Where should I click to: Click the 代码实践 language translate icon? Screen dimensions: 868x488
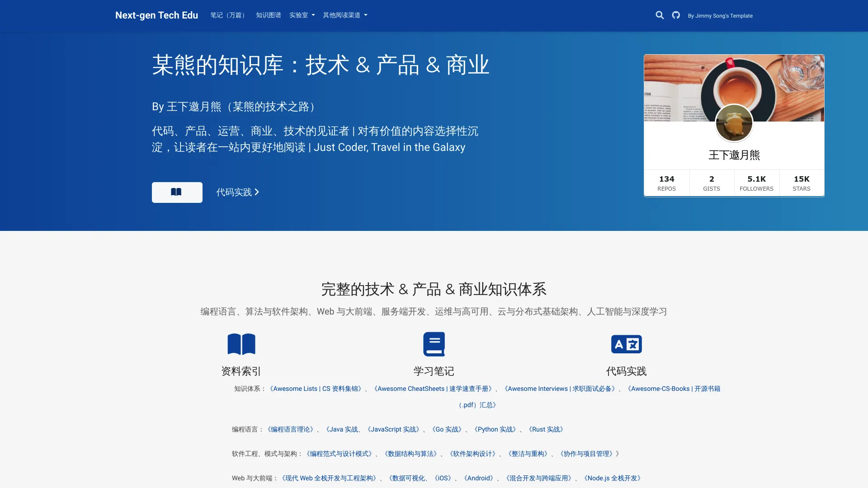[627, 344]
